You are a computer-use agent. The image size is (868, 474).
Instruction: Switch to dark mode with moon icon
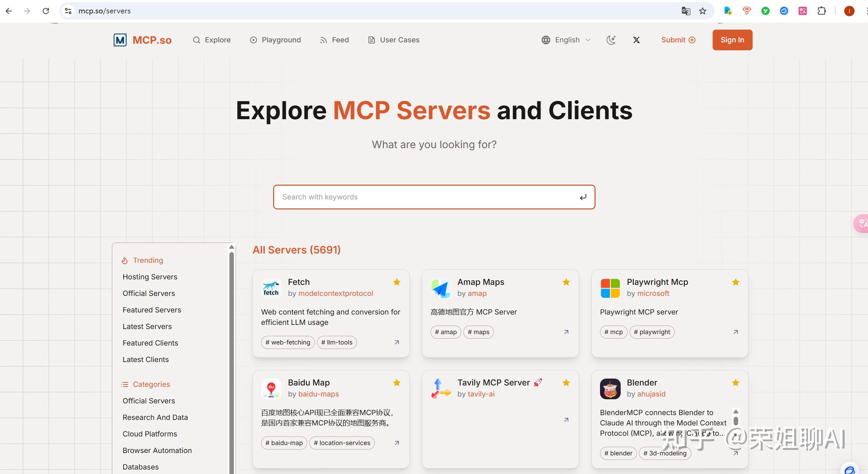pyautogui.click(x=611, y=40)
